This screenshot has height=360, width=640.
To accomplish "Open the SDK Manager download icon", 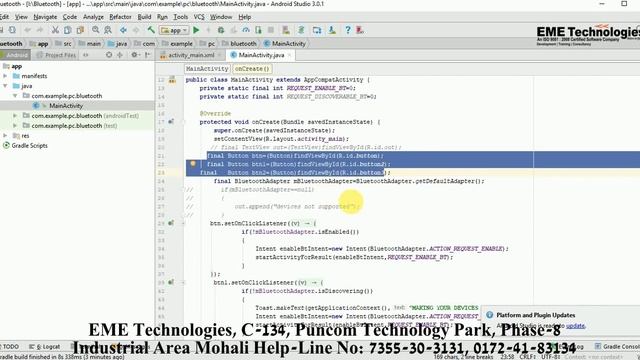I will click(x=332, y=30).
